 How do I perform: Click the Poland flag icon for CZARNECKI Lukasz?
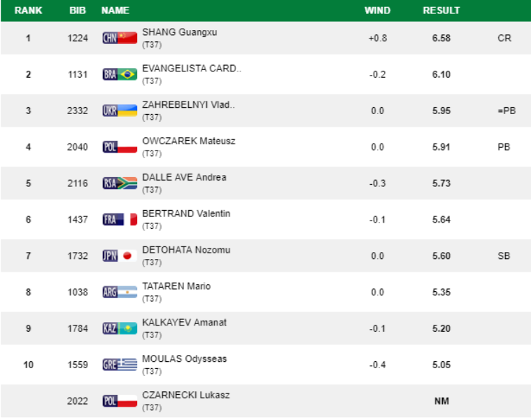point(120,401)
